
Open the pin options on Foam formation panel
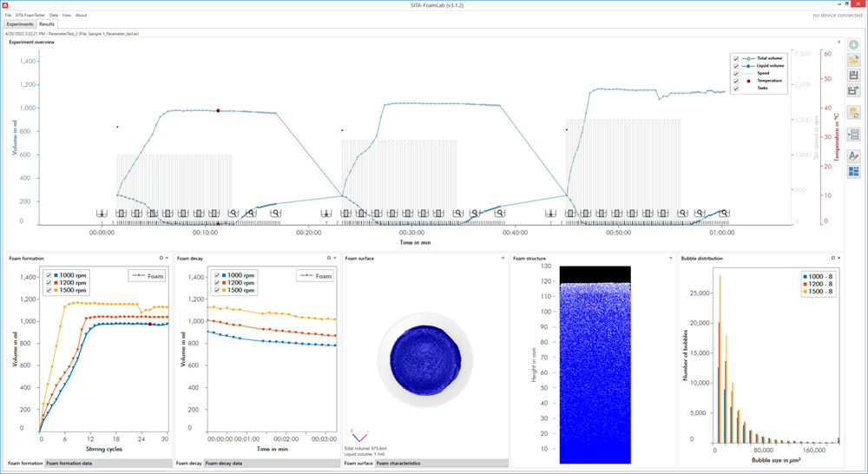(x=161, y=258)
